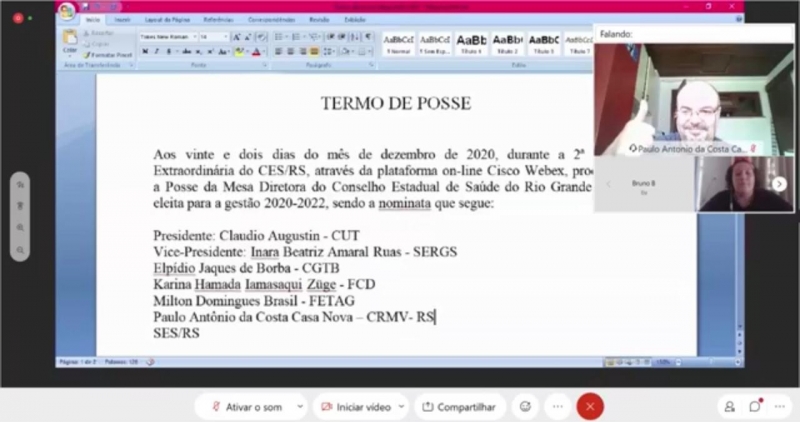Apply the yellow text highlight color
The image size is (800, 422).
[x=238, y=52]
